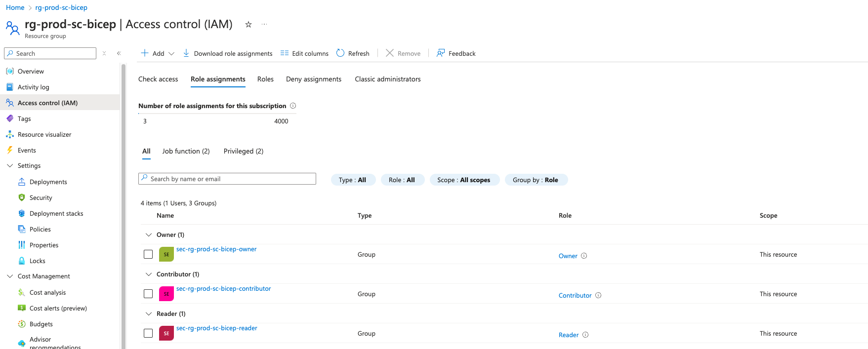Select the sec-rg-prod-sc-bicep-owner checkbox
The height and width of the screenshot is (349, 868).
pos(148,254)
